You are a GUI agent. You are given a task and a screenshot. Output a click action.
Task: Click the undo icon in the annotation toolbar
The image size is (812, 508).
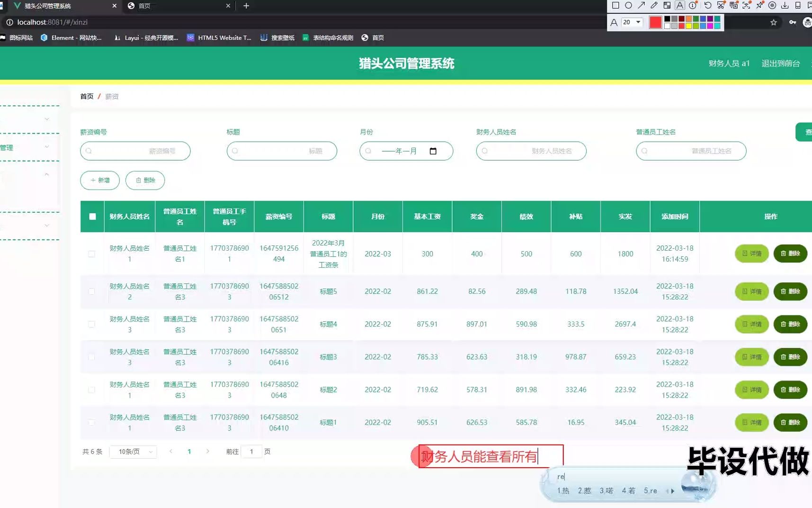[707, 5]
